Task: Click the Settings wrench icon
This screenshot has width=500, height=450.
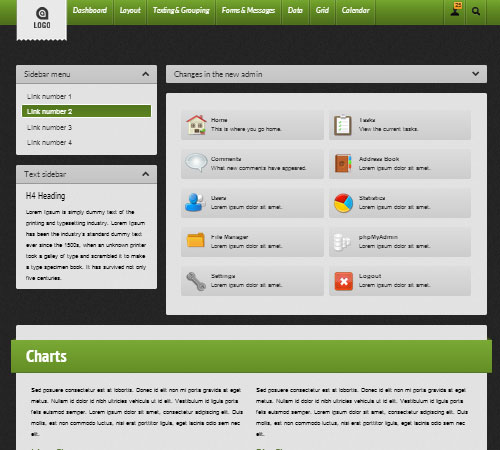Action: coord(196,281)
